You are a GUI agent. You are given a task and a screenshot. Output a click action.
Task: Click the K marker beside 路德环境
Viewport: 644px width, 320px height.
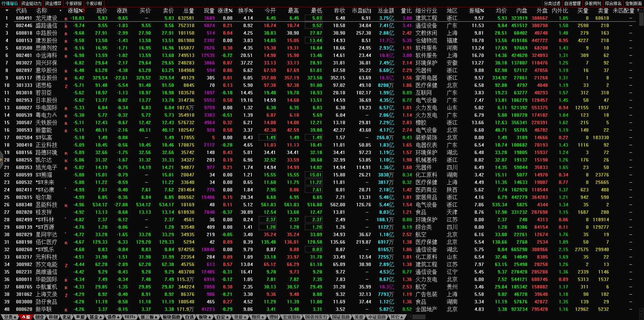(x=66, y=153)
